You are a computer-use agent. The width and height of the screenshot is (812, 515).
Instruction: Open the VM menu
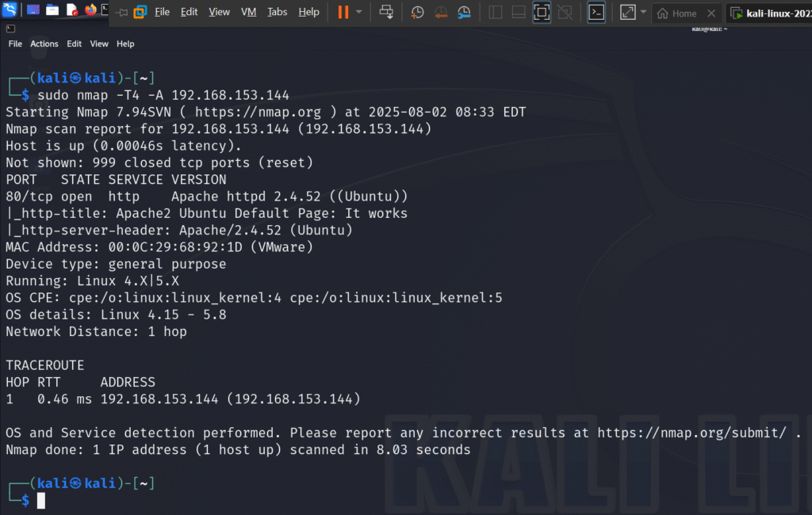248,12
